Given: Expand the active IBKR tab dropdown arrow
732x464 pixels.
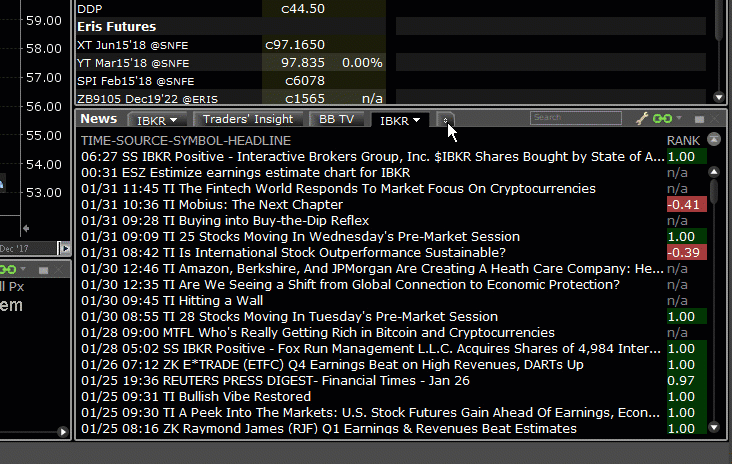Looking at the screenshot, I should 416,120.
